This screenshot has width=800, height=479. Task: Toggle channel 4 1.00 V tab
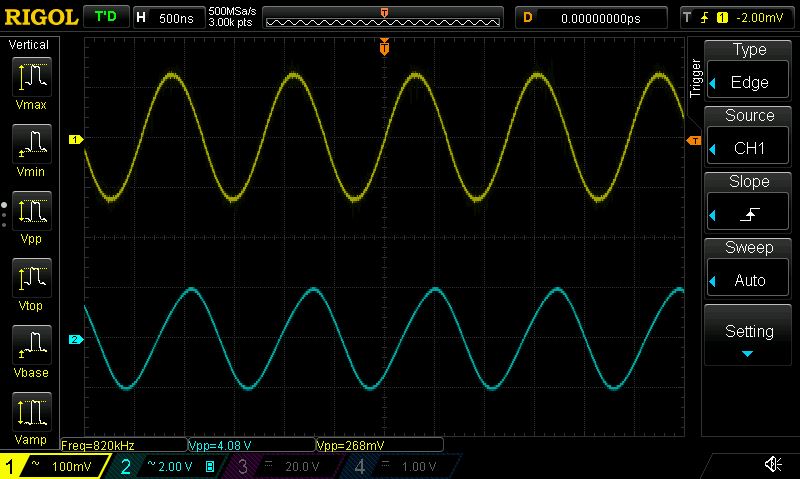click(401, 466)
